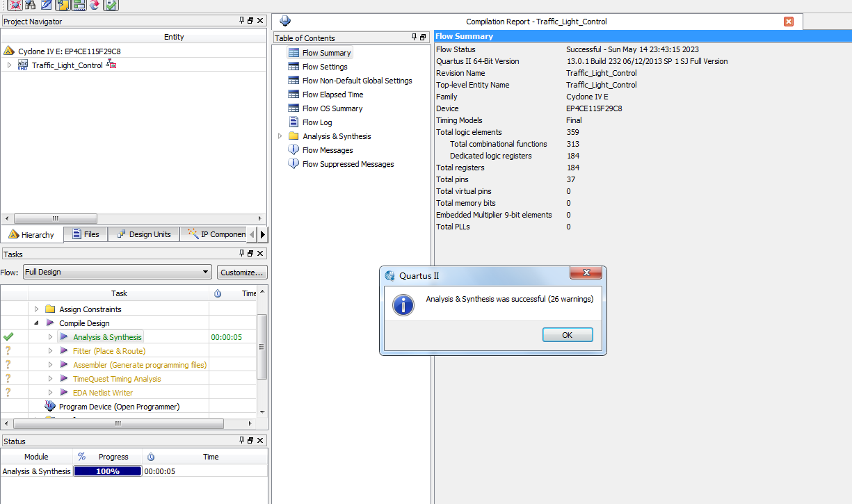
Task: Click the Program Device chip icon
Action: click(50, 406)
